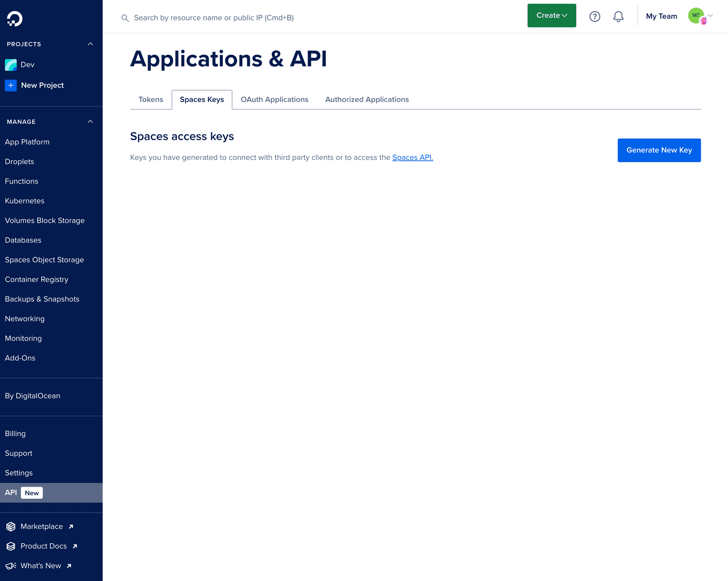This screenshot has width=728, height=581.
Task: Select the OAuth Applications tab
Action: pyautogui.click(x=275, y=100)
